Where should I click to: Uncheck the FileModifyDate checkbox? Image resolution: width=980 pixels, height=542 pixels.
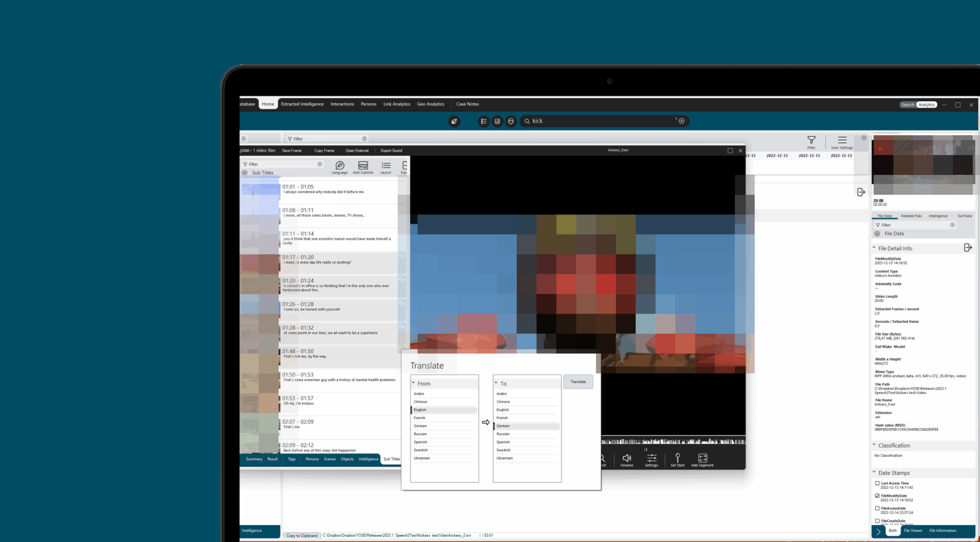(877, 496)
